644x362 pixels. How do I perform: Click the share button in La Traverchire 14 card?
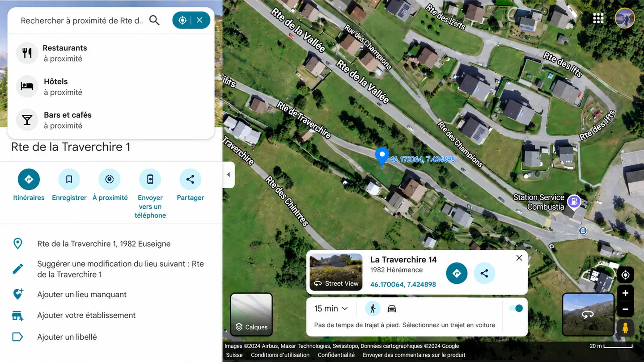click(484, 273)
